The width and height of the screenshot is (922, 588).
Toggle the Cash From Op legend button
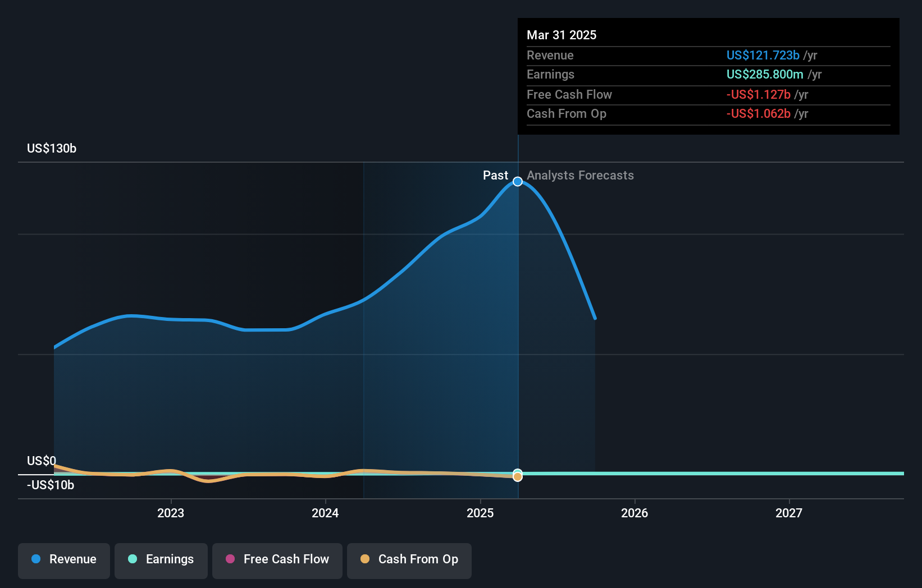coord(409,561)
